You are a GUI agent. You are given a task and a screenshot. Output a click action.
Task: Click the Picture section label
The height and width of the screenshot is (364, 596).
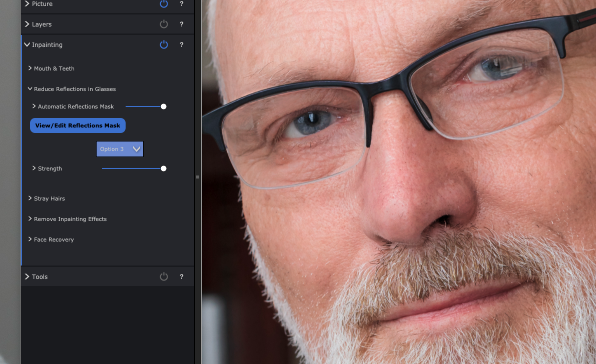42,4
